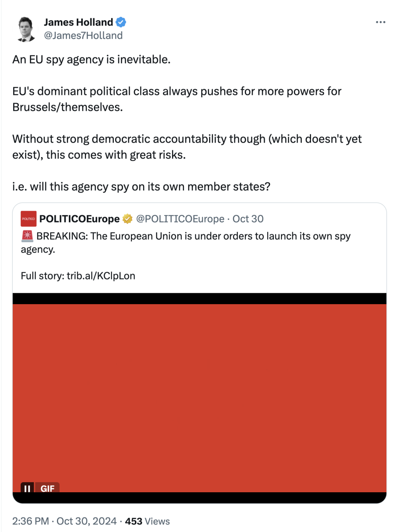The image size is (397, 532).
Task: Click the 453 Views count
Action: [147, 521]
